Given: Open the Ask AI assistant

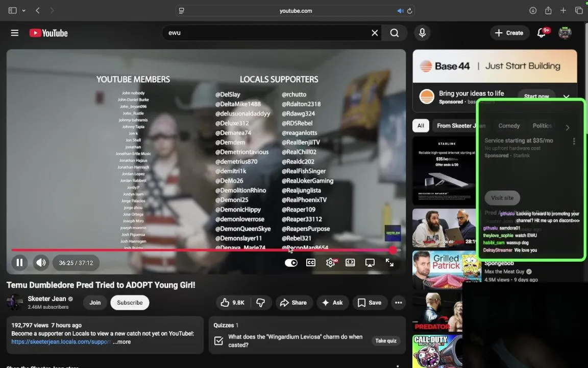Looking at the screenshot, I should tap(332, 303).
